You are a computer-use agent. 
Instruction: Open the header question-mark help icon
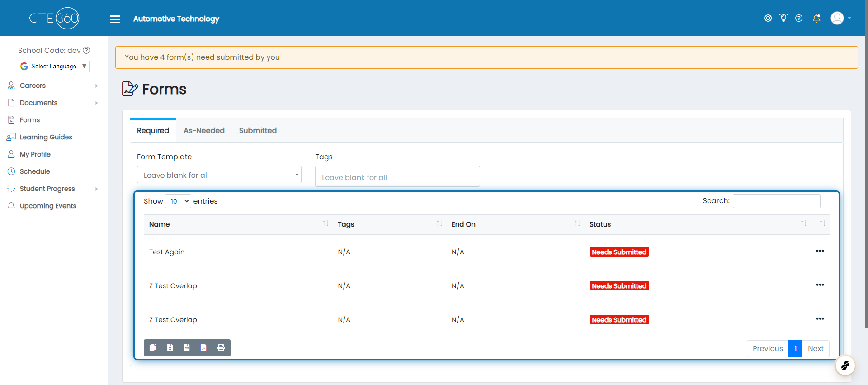click(799, 18)
